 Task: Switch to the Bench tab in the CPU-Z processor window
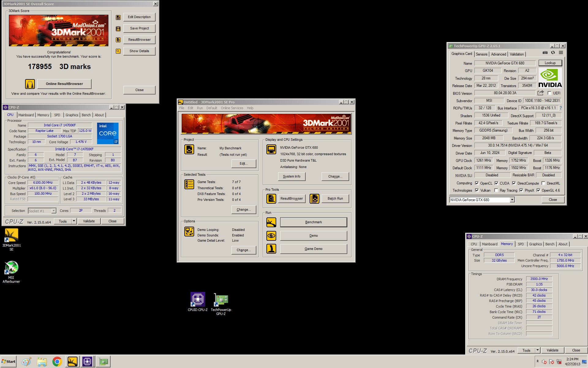(x=86, y=115)
